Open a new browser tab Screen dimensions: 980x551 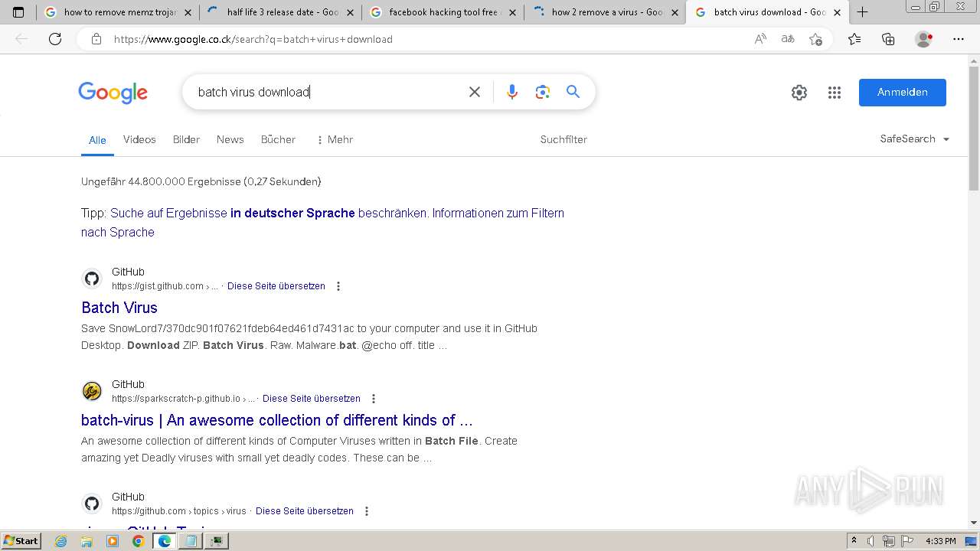coord(862,12)
